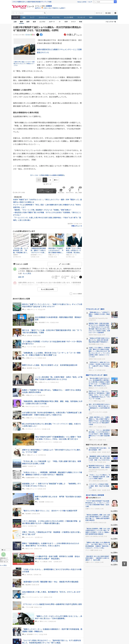Open 未成年“地雷系”女子 related article link
The image size is (129, 644).
coord(47,200)
